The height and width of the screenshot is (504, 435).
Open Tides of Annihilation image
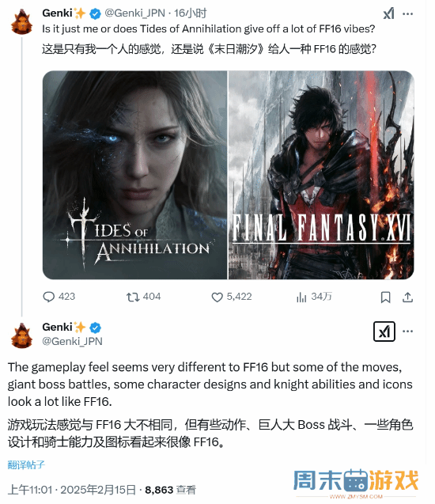tap(134, 175)
